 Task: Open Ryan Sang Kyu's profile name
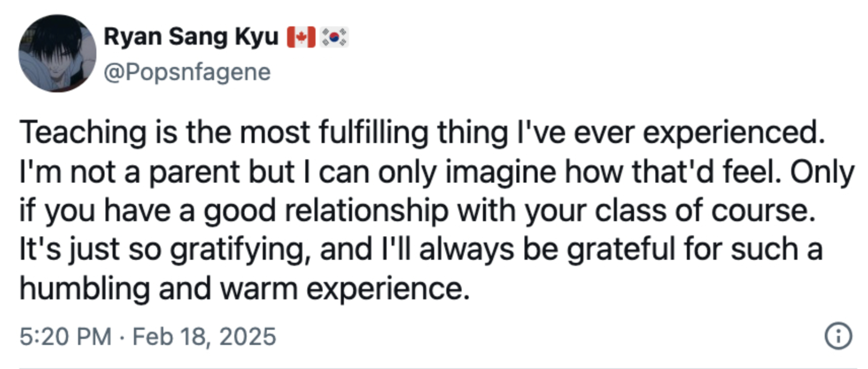(191, 37)
